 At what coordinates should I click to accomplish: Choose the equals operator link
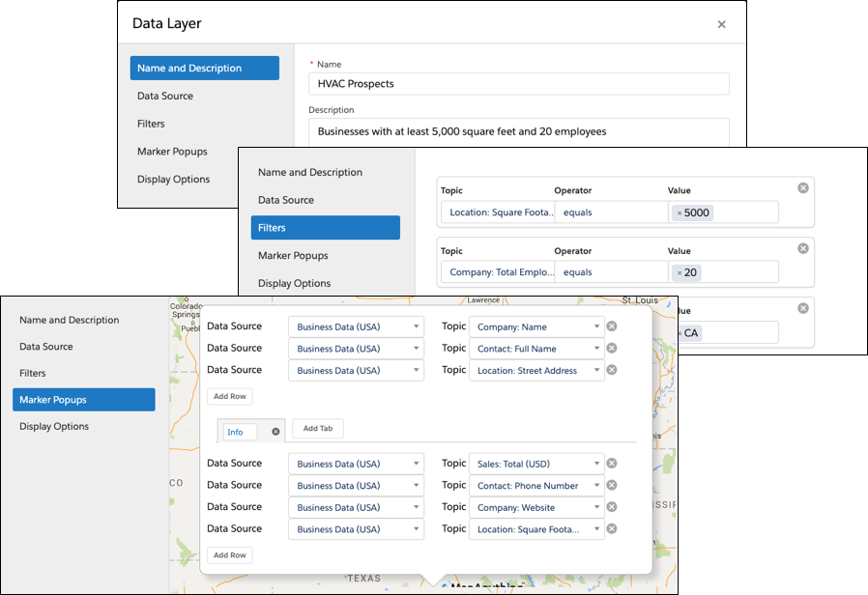(578, 212)
